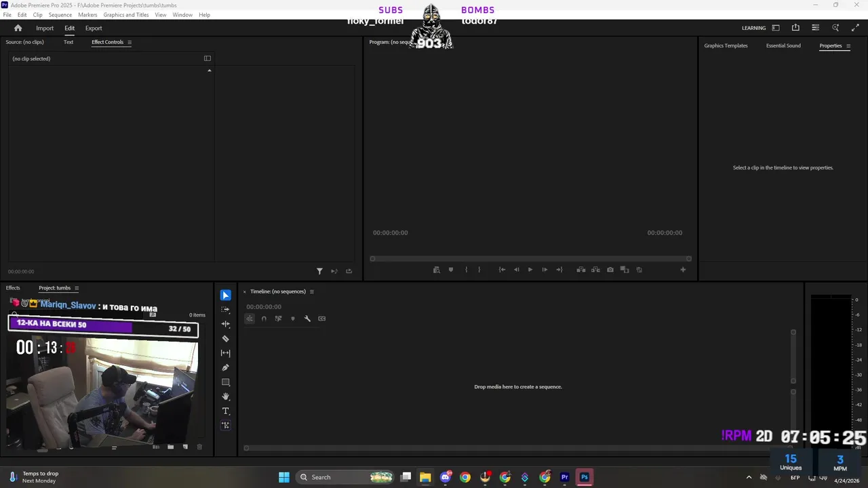Viewport: 868px width, 488px height.
Task: Add marker in Program Monitor
Action: tap(451, 270)
